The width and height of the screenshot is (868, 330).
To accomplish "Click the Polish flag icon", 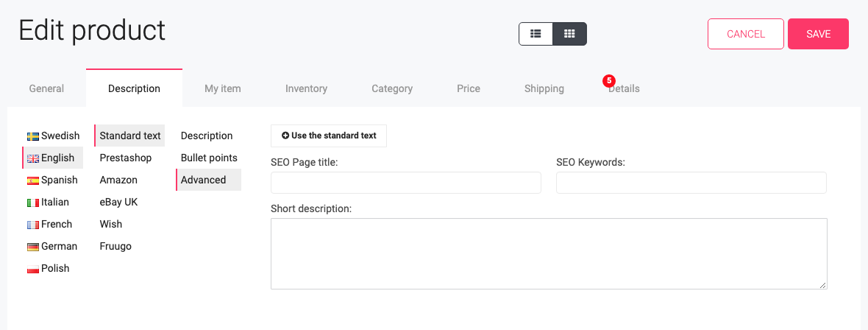I will (x=33, y=269).
